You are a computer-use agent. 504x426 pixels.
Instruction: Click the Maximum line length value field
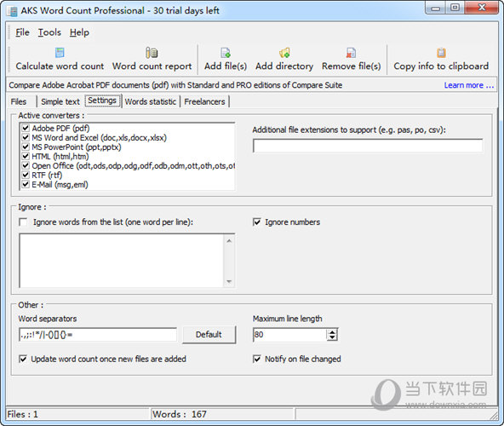coord(290,335)
